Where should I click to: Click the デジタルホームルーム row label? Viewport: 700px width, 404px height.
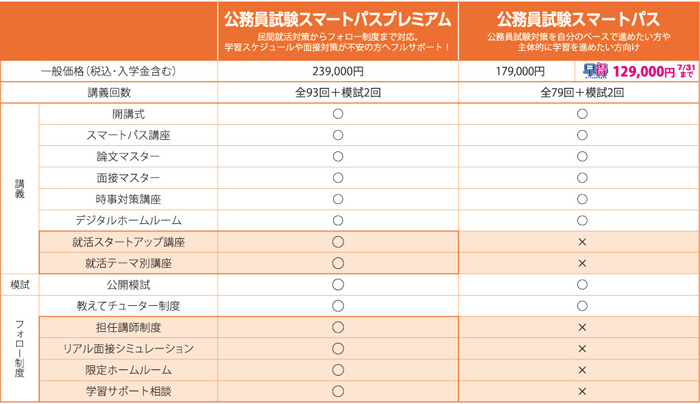[129, 221]
